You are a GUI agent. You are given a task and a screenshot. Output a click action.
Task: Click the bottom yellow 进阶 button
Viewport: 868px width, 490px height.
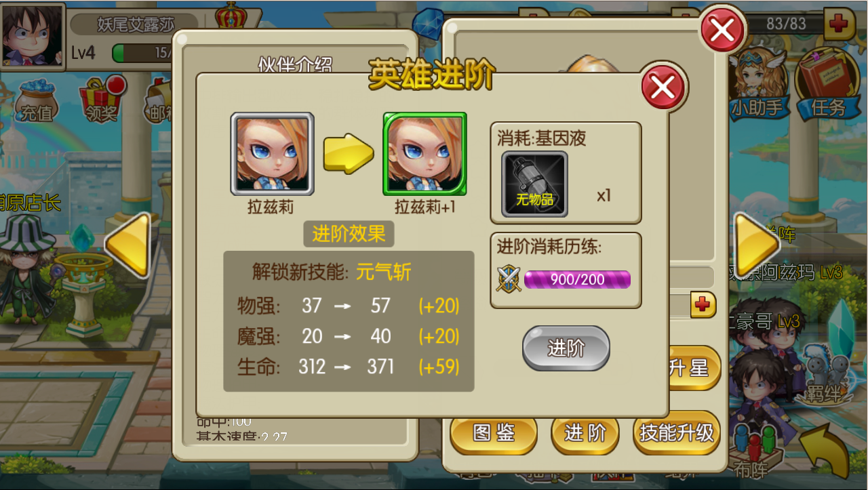tap(585, 432)
